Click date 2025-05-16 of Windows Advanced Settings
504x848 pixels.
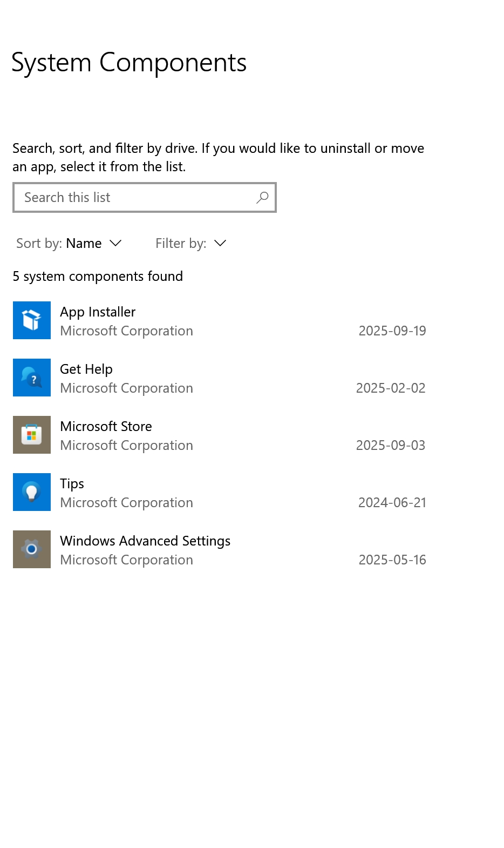(x=392, y=560)
